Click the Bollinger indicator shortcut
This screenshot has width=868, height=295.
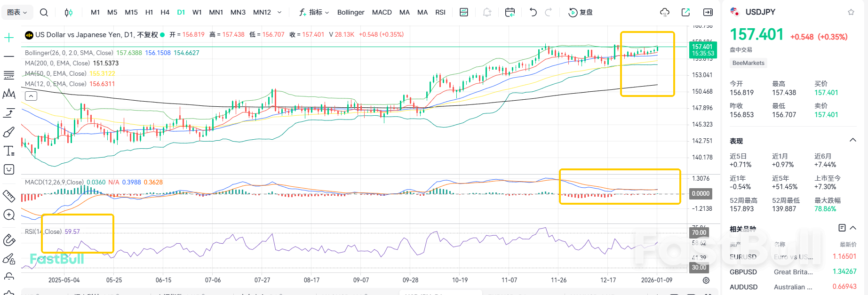coord(350,12)
